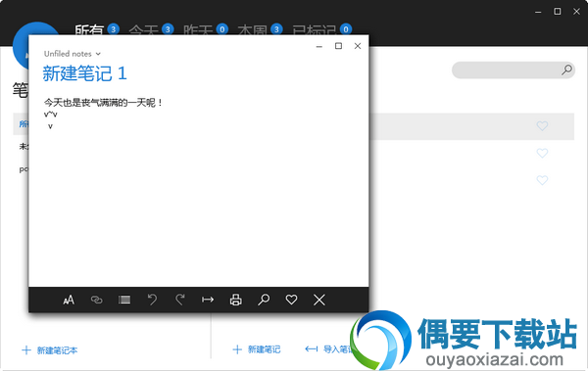The height and width of the screenshot is (371, 588).
Task: Click the search magnifier in main window
Action: tap(566, 70)
